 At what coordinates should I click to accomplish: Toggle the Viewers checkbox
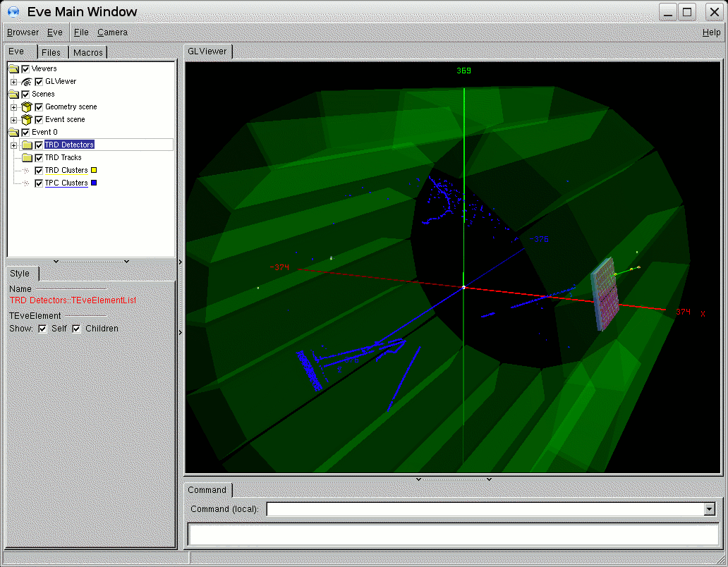tap(25, 68)
